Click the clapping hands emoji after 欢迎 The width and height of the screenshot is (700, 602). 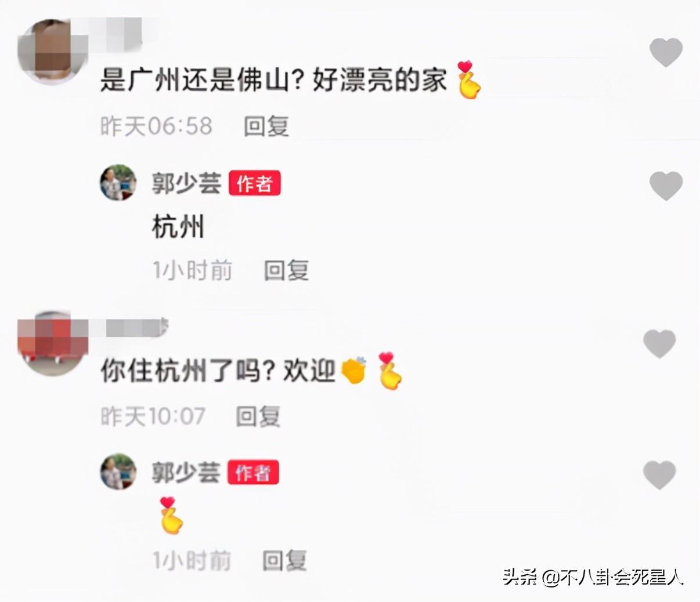tap(355, 370)
